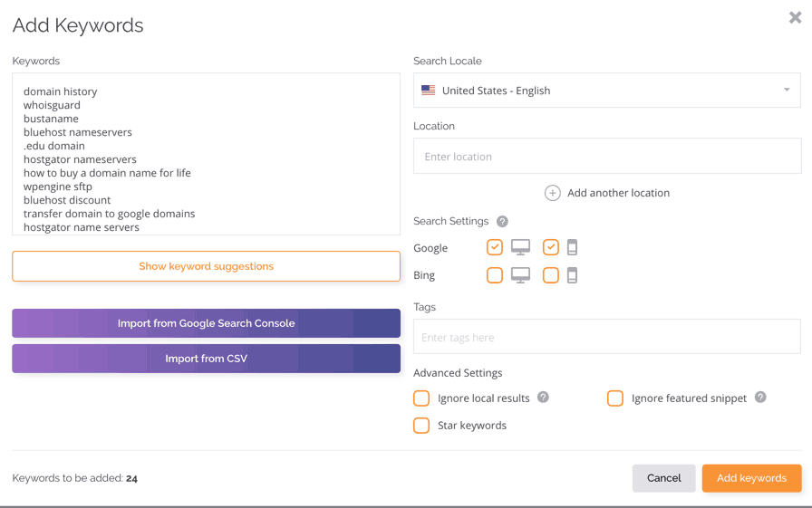The height and width of the screenshot is (508, 812).
Task: Open the Search Locale dropdown
Action: pyautogui.click(x=607, y=91)
